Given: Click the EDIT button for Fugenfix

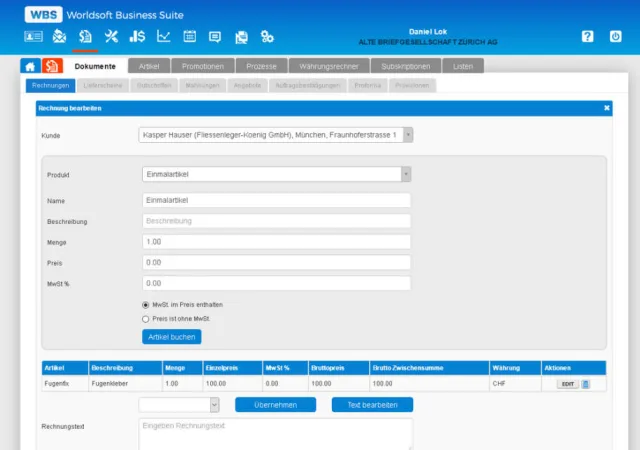Looking at the screenshot, I should [567, 383].
